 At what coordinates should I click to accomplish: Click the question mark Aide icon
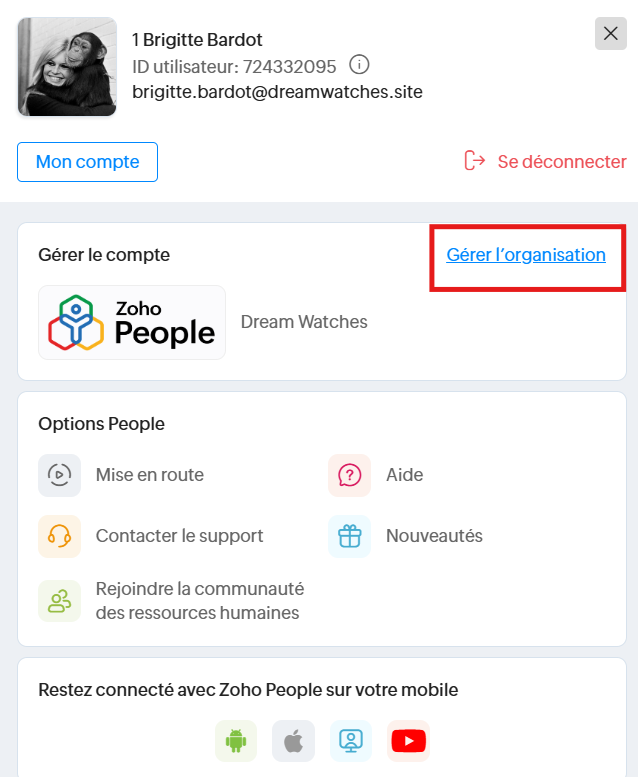(349, 475)
